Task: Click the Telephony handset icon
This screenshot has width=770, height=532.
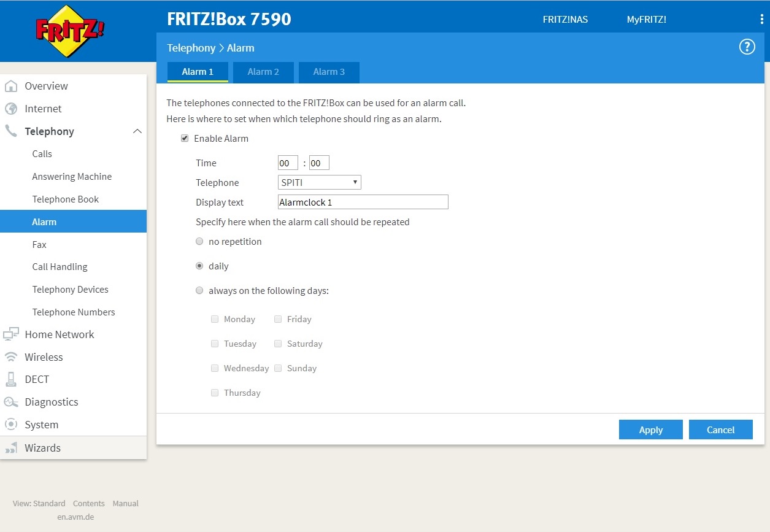Action: pyautogui.click(x=11, y=131)
